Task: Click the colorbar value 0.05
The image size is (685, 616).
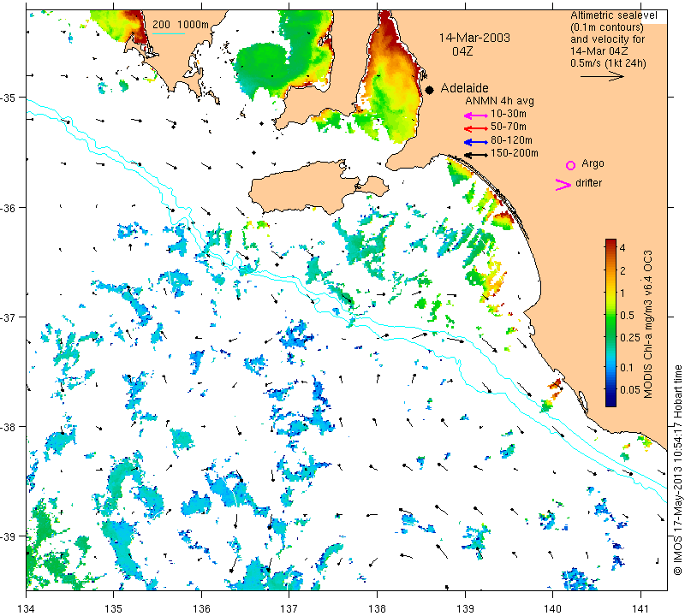Action: tap(630, 390)
